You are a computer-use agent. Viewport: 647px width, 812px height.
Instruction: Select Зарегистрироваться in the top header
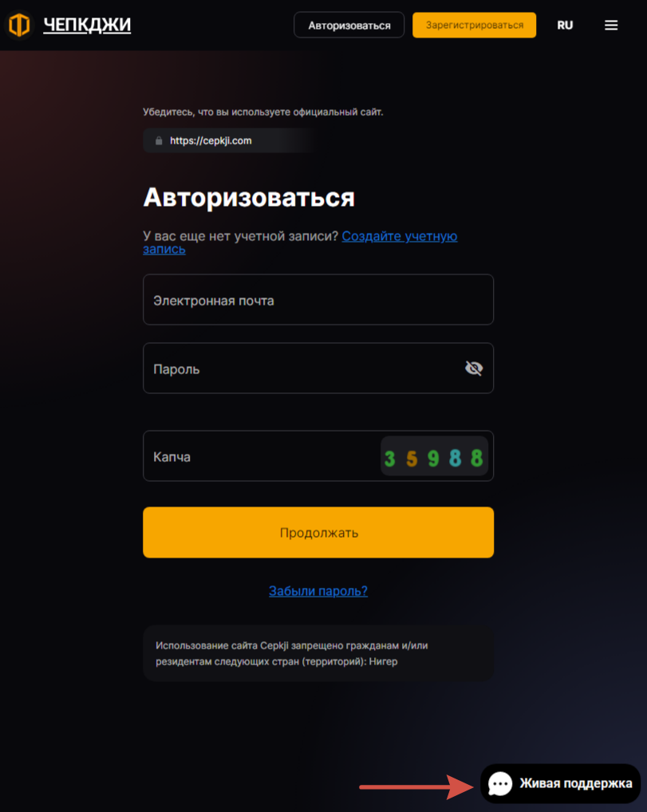coord(474,25)
